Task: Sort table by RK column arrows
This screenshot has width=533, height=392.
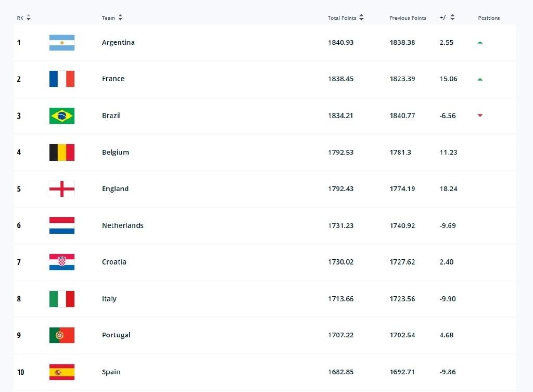Action: 29,18
